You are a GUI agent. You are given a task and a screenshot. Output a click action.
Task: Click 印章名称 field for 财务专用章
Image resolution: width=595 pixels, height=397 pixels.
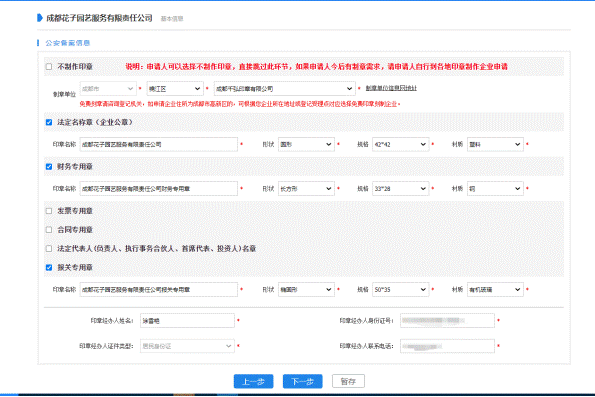click(x=159, y=189)
